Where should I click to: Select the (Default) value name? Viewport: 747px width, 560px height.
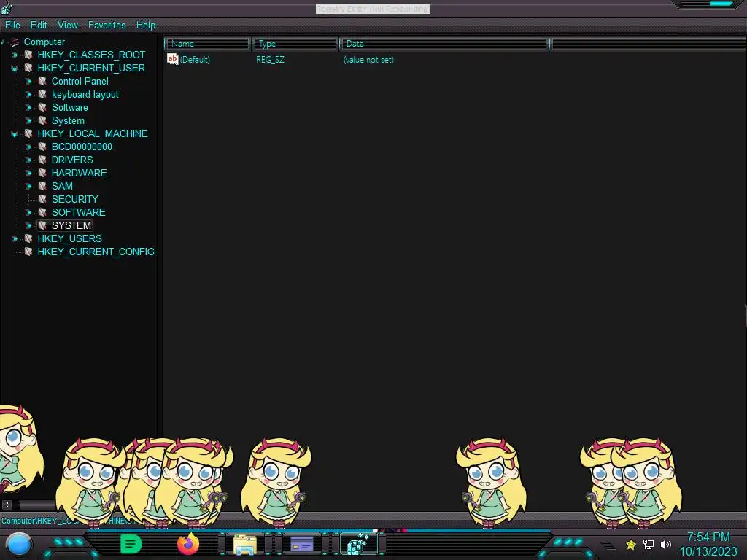click(x=195, y=60)
